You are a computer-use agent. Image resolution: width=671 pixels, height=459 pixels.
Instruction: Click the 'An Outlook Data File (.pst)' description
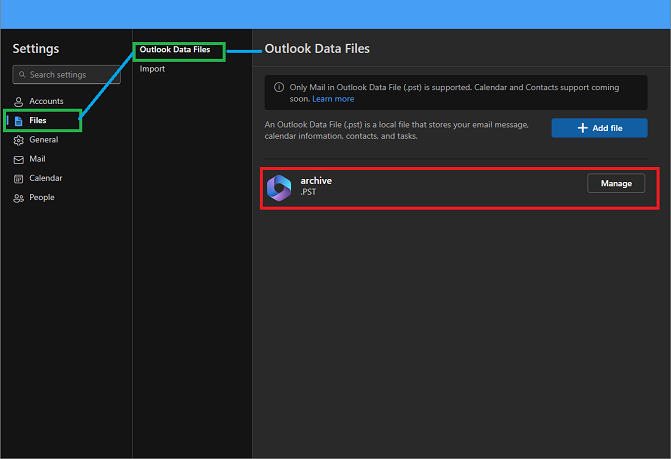(396, 130)
